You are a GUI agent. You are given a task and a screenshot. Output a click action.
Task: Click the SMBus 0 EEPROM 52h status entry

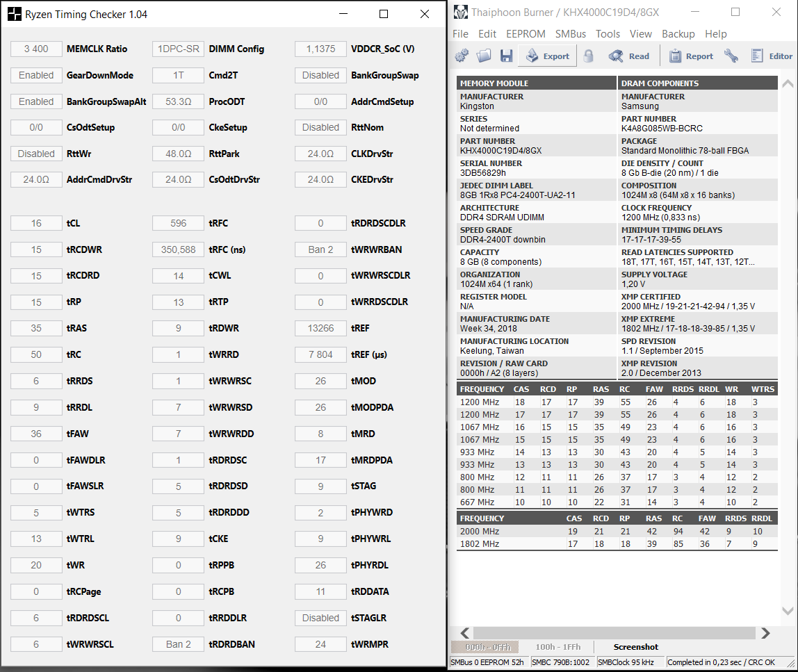[x=489, y=662]
